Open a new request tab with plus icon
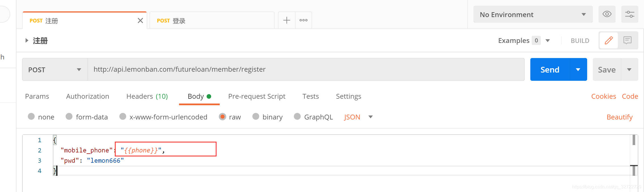644x192 pixels. [287, 20]
